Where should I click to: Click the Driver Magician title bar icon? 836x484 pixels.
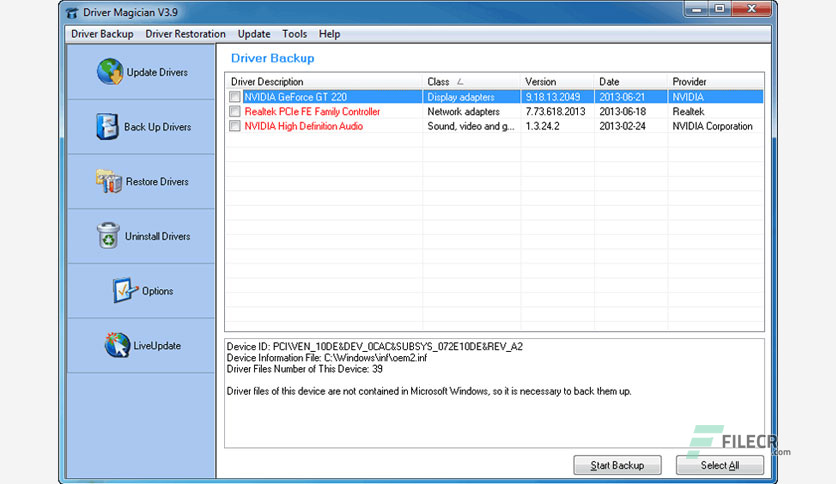coord(72,13)
